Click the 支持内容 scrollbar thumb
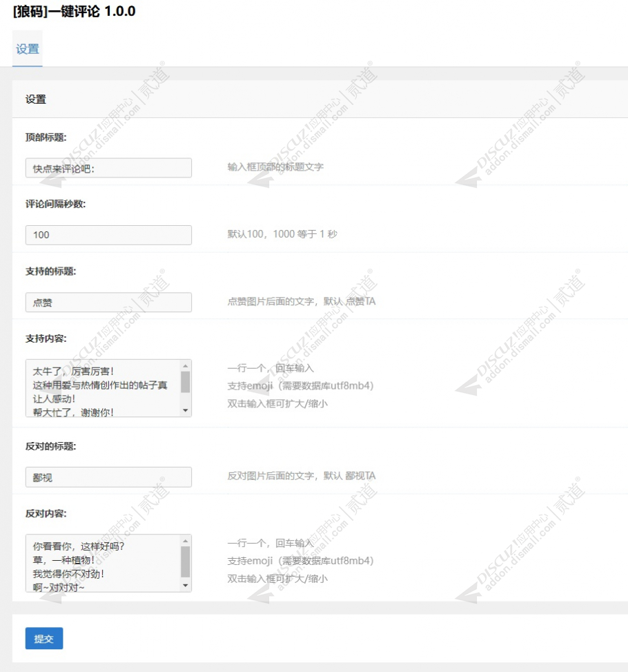This screenshot has width=628, height=672. click(185, 382)
